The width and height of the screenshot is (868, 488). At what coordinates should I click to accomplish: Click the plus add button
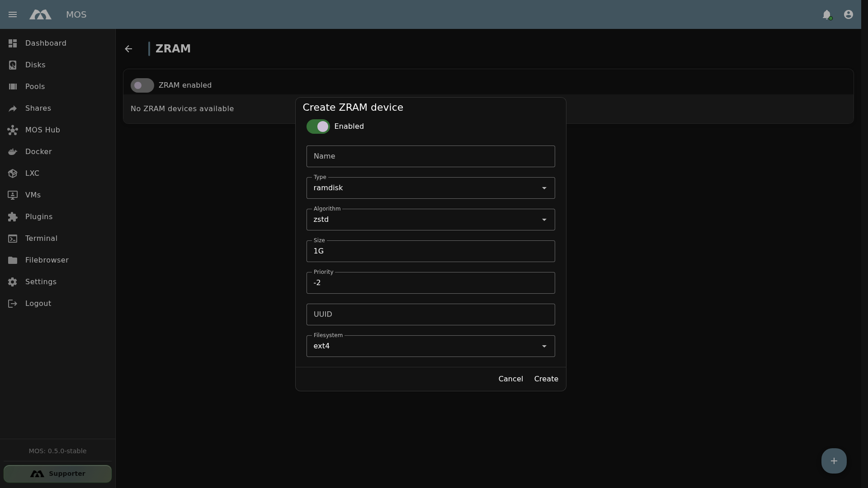coord(834,461)
